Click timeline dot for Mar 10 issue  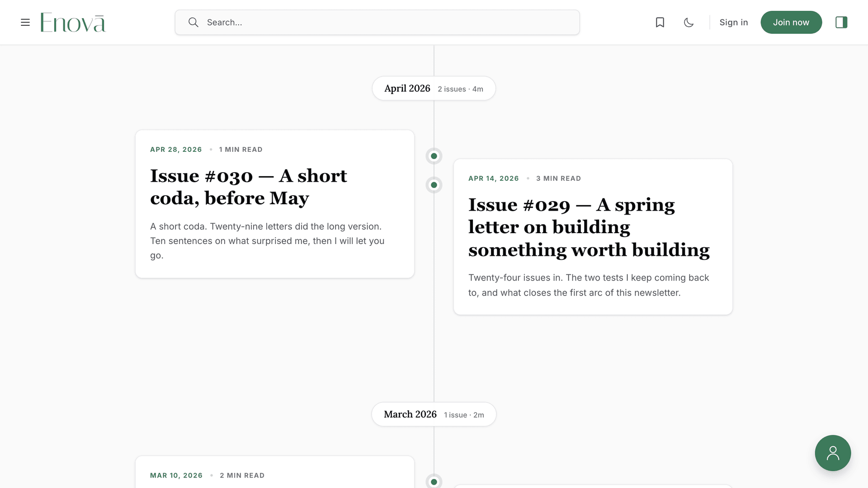click(434, 482)
